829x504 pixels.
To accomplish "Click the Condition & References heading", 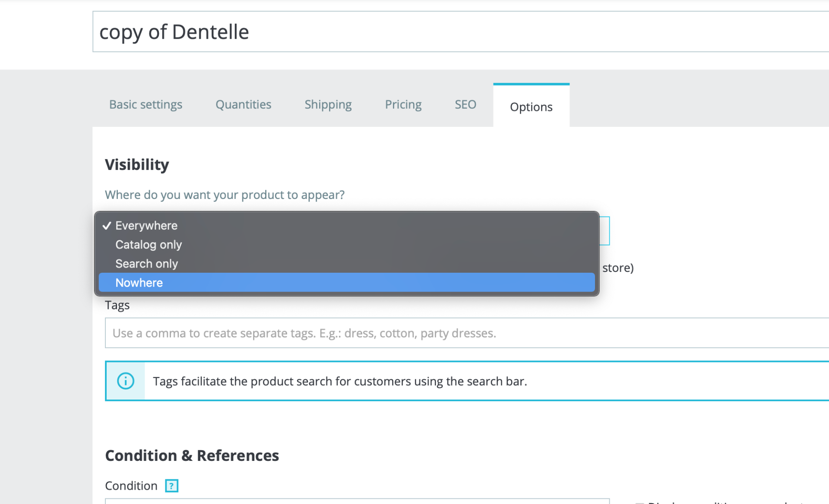I will coord(192,456).
